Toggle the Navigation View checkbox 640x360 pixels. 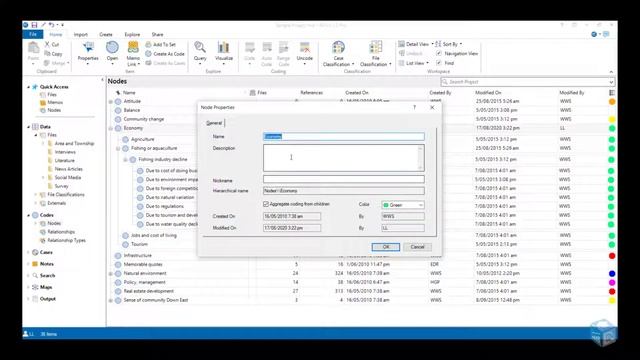[439, 53]
